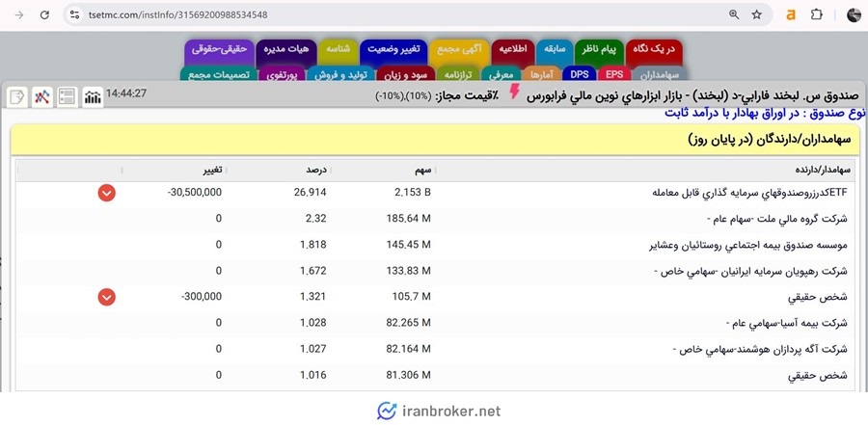
Task: Bookmark this page with the star
Action: [757, 15]
